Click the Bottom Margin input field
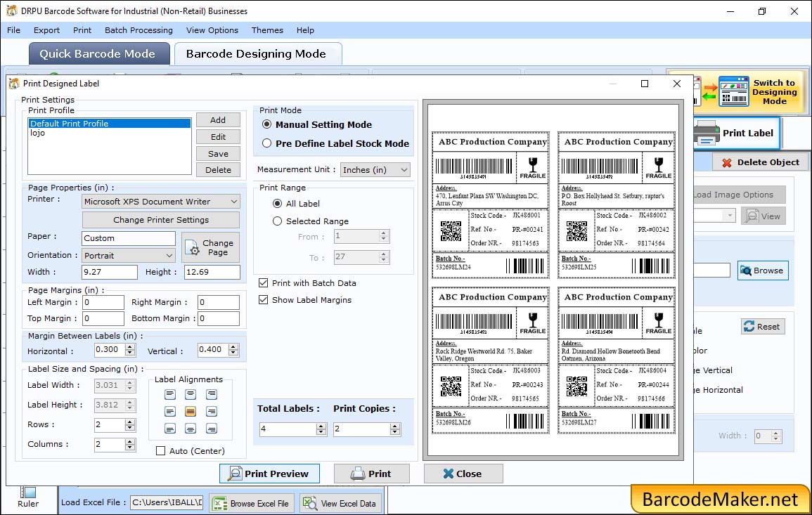This screenshot has width=812, height=515. coord(219,318)
